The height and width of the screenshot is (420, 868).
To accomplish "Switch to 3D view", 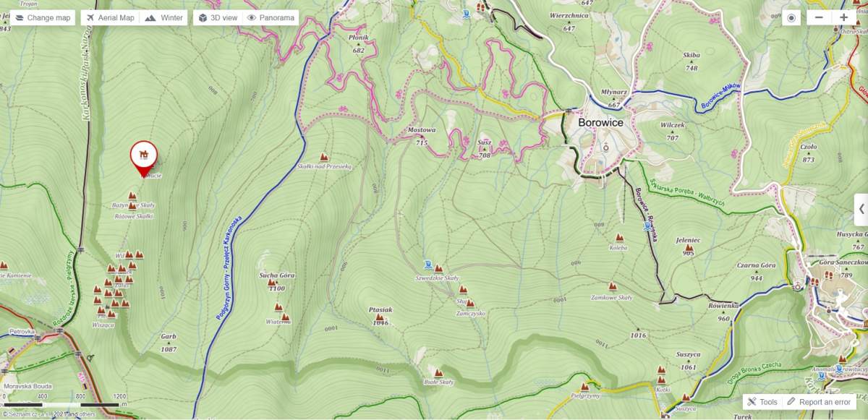I will tap(218, 18).
